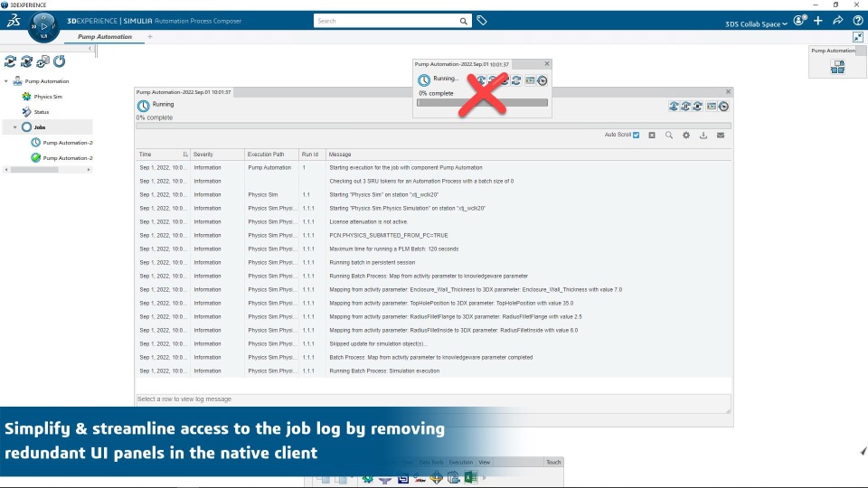Open log settings gear icon
This screenshot has width=868, height=488.
pyautogui.click(x=686, y=135)
